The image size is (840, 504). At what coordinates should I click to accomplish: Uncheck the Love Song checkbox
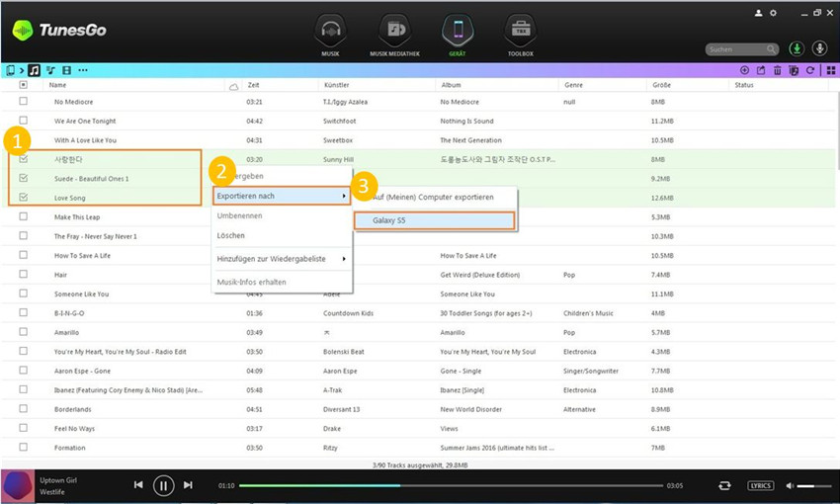23,197
